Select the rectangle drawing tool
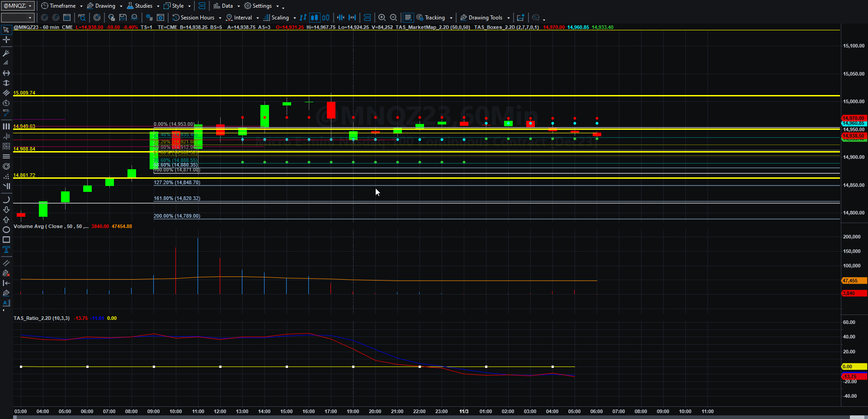 [6, 240]
